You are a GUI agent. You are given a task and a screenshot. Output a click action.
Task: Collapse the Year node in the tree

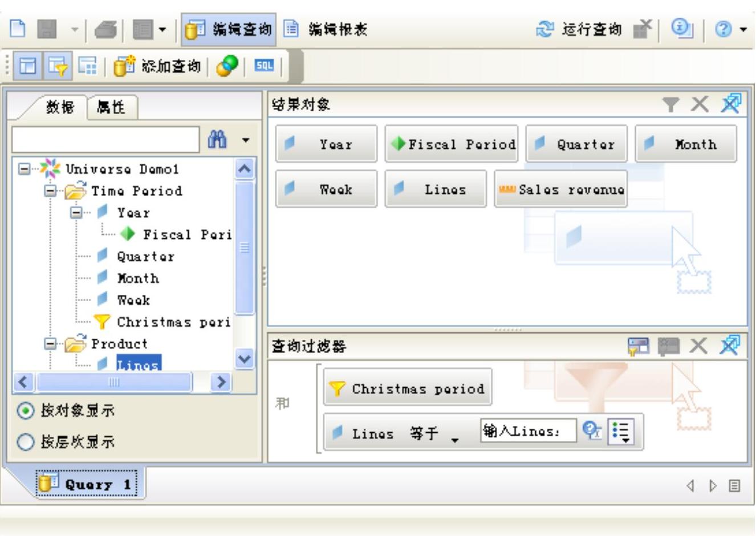(x=76, y=213)
